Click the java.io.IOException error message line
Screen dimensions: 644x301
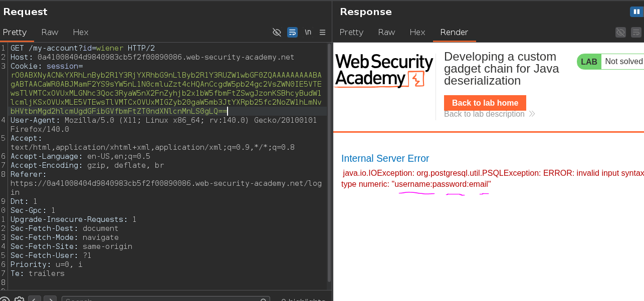point(493,173)
